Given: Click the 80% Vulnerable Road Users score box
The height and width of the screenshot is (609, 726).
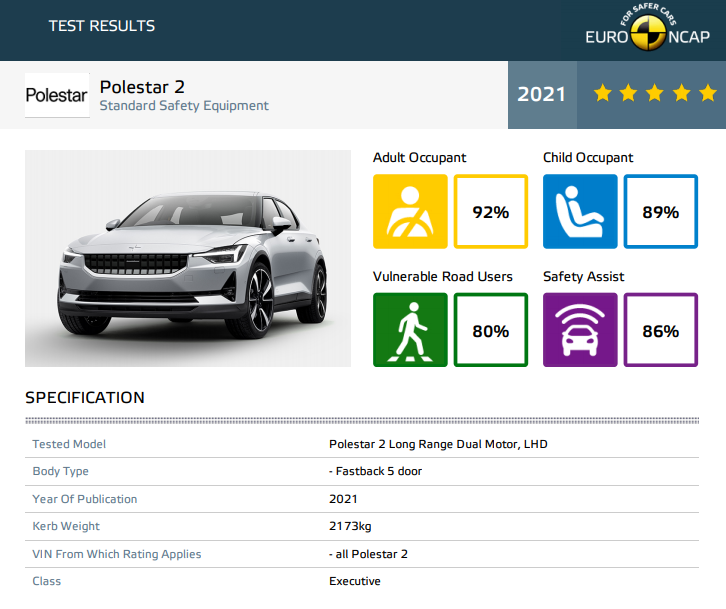Looking at the screenshot, I should point(491,330).
